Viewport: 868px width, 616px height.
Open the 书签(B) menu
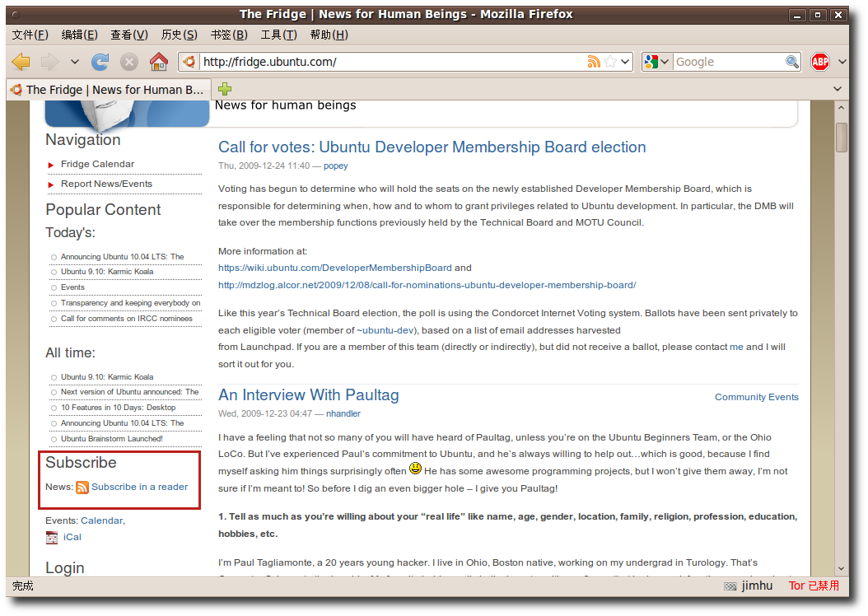click(229, 35)
